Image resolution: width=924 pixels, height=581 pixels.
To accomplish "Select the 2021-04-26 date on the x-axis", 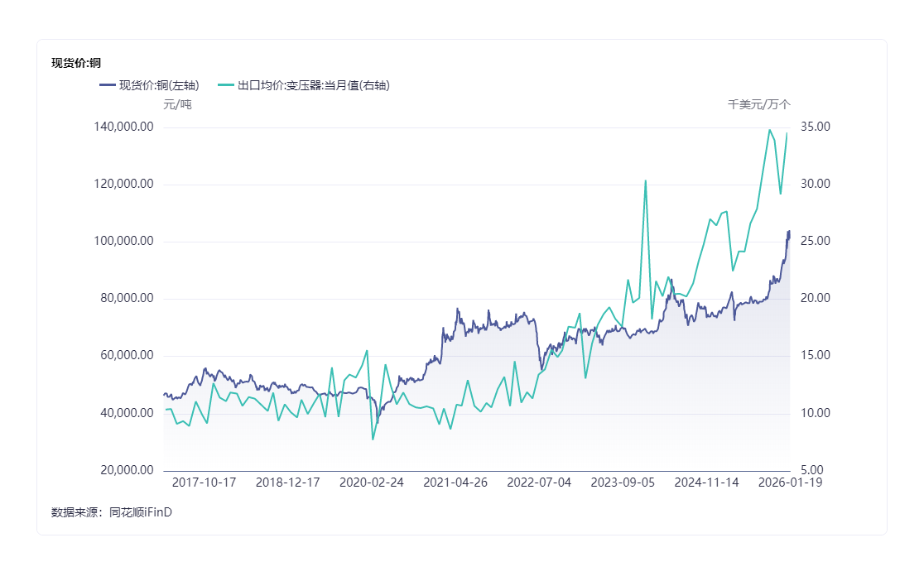I will click(x=455, y=483).
